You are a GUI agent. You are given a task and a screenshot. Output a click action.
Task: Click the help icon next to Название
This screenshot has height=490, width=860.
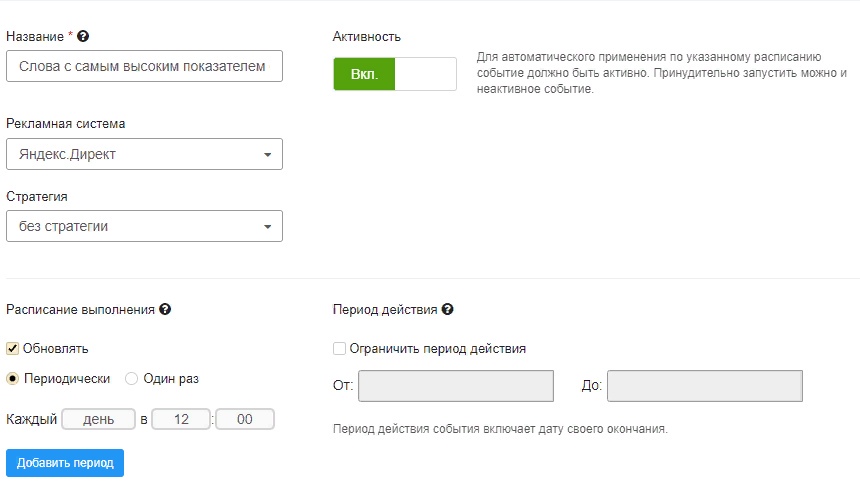tap(83, 37)
